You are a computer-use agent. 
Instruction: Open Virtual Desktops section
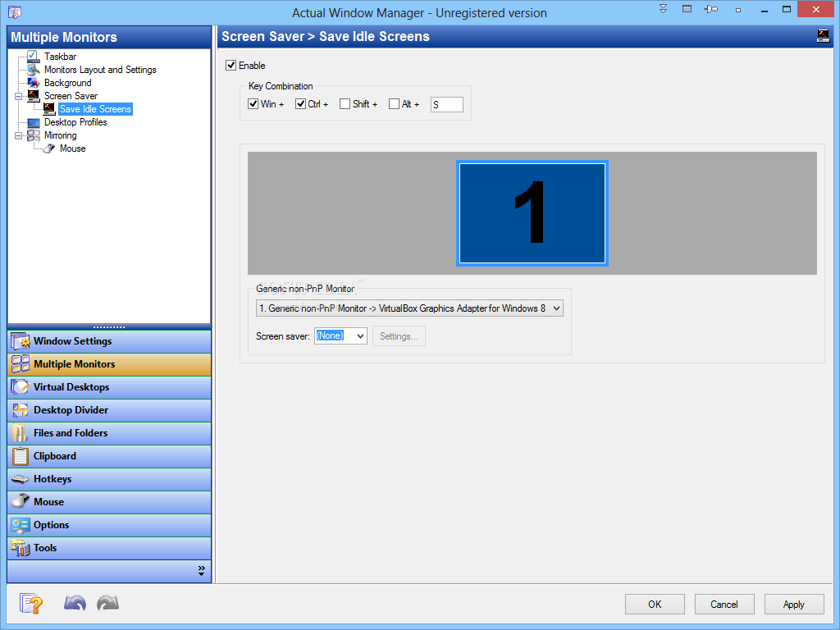pyautogui.click(x=109, y=387)
